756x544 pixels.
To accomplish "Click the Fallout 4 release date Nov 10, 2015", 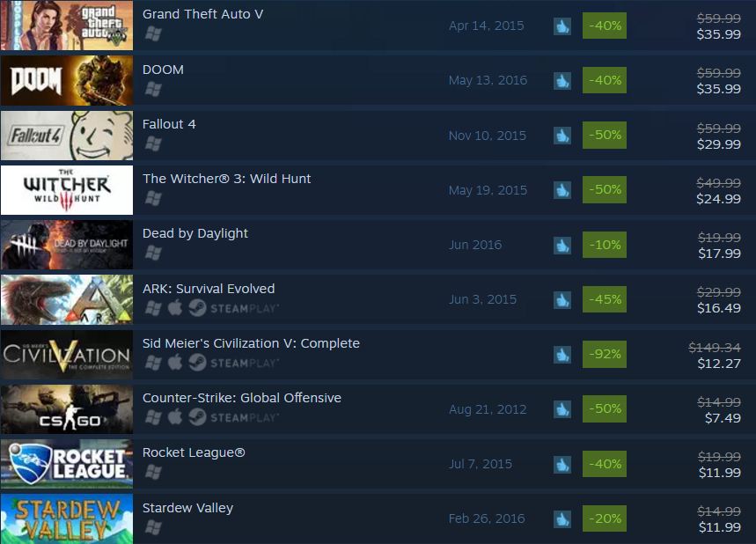I will (488, 136).
